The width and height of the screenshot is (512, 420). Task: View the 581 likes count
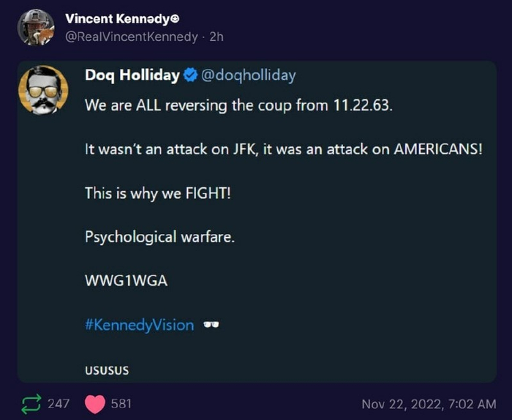[121, 403]
